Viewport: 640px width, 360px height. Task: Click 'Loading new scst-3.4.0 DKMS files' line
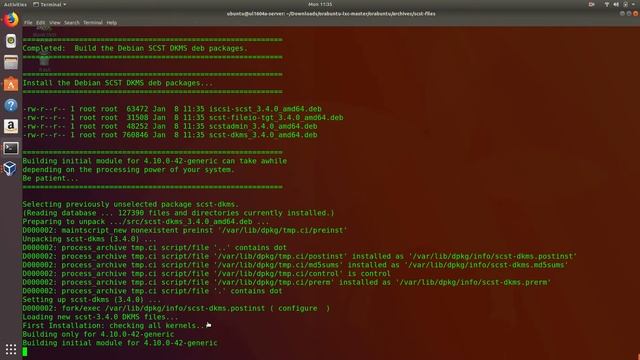[x=100, y=317]
